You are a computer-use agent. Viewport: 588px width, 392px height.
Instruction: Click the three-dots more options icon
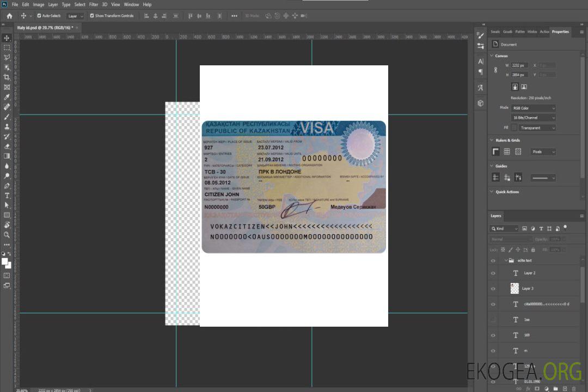pos(234,16)
